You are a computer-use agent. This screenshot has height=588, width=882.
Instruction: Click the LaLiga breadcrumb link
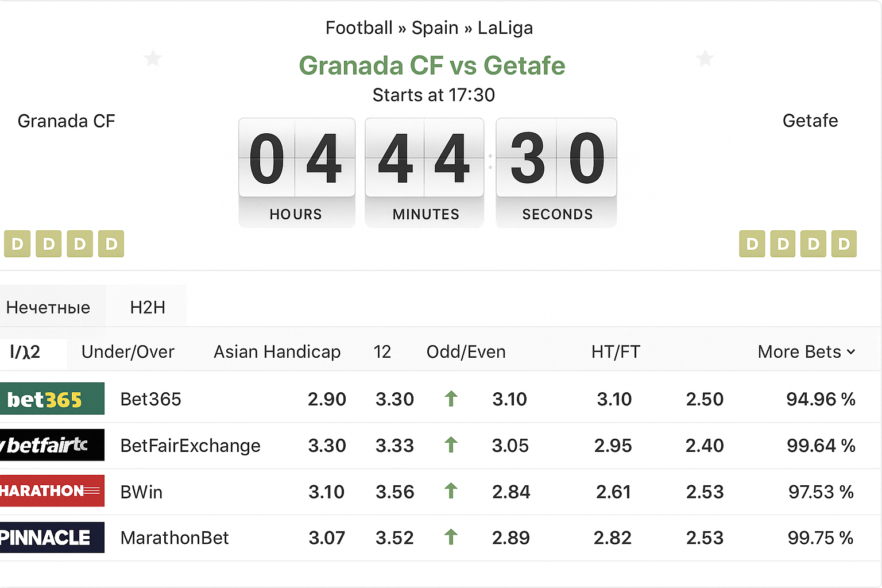click(x=505, y=28)
